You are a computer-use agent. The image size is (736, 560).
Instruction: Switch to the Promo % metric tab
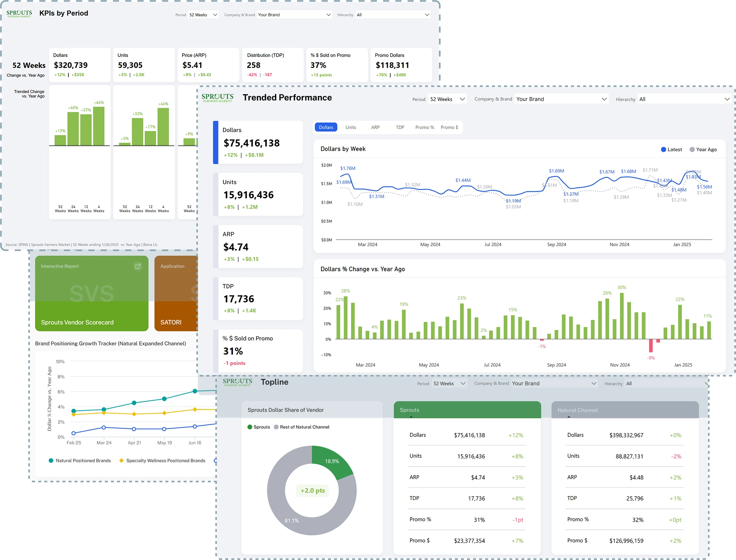point(425,127)
